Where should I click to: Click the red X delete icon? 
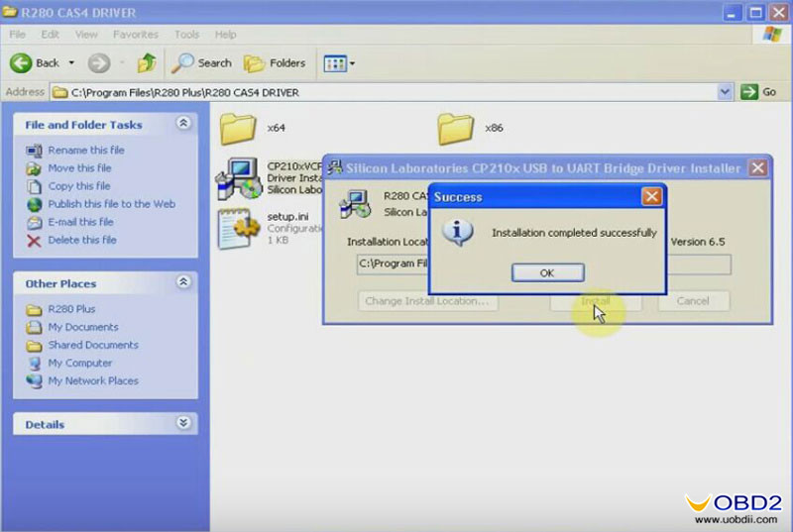pos(34,241)
